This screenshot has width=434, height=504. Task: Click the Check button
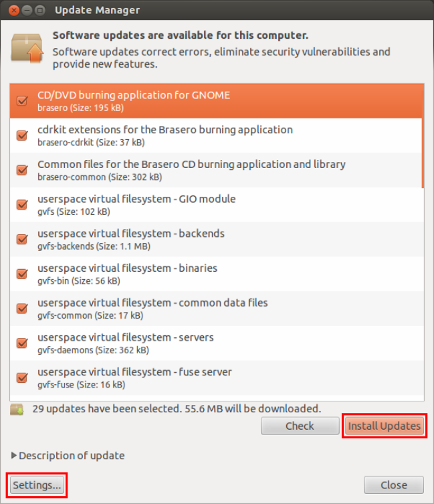click(x=300, y=426)
